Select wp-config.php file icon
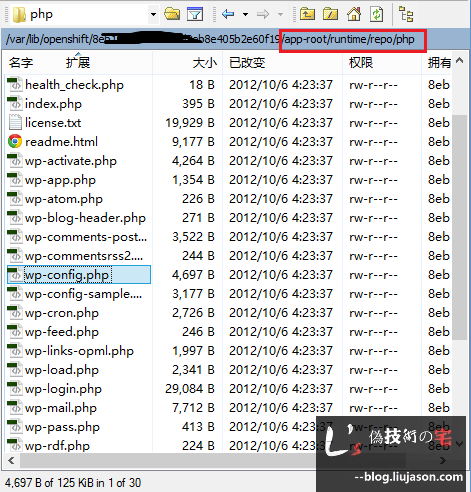The height and width of the screenshot is (492, 471). tap(15, 275)
